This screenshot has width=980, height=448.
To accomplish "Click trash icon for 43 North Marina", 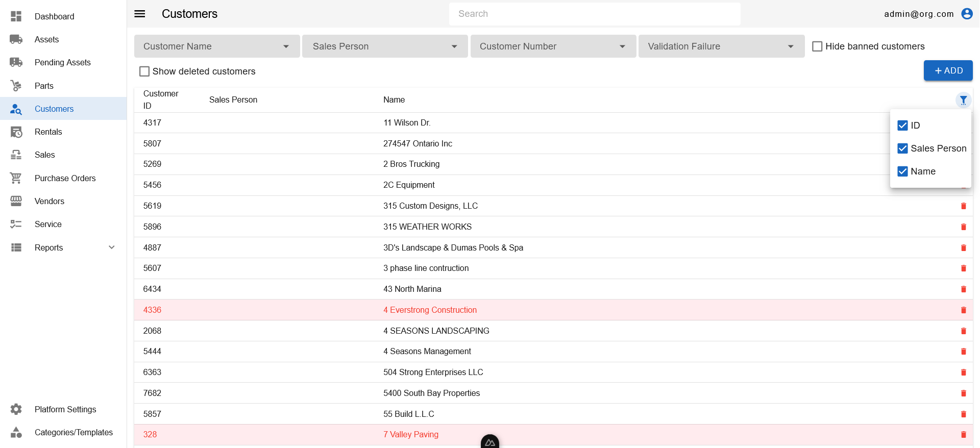I will [963, 289].
